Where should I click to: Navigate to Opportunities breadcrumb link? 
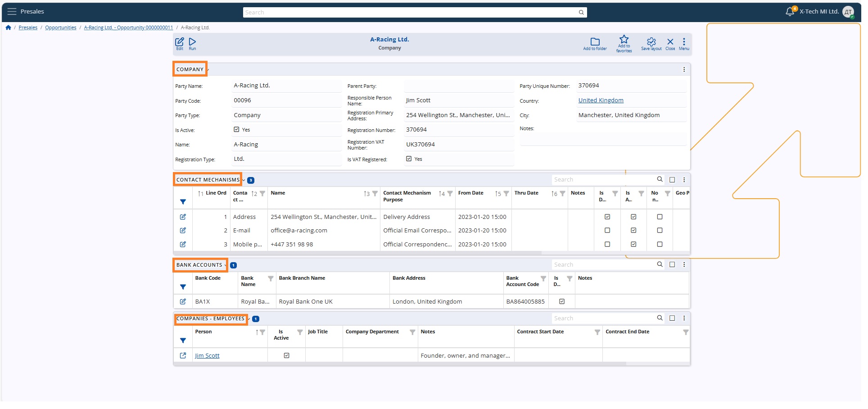(61, 28)
